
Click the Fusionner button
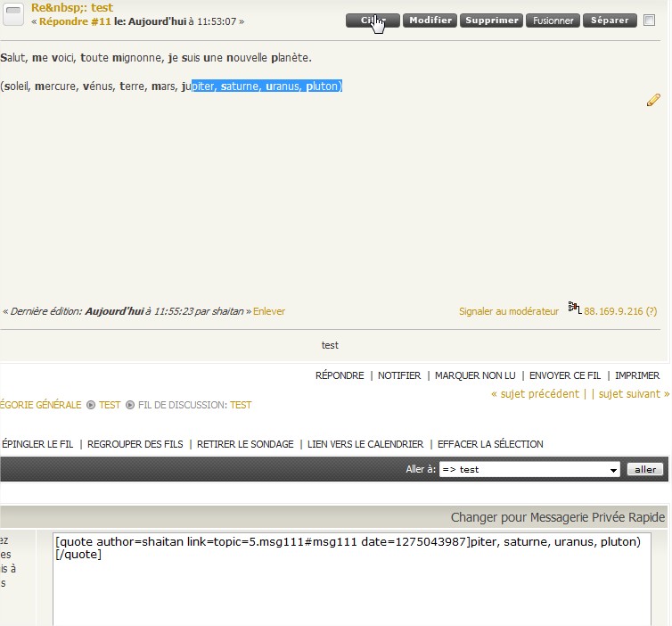pyautogui.click(x=553, y=21)
